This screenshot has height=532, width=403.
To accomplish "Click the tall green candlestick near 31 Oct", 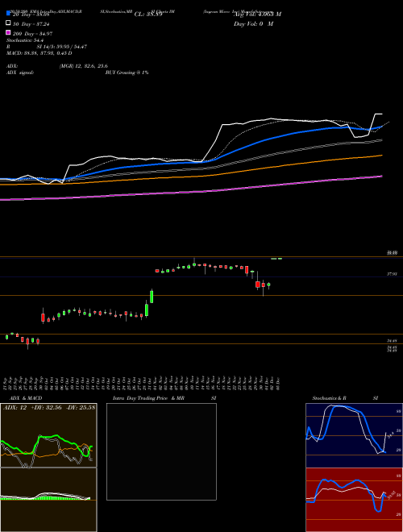I will tap(152, 296).
